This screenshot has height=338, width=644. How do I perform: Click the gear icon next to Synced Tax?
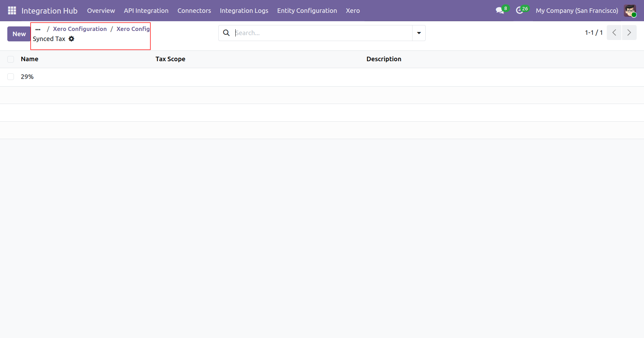click(71, 39)
